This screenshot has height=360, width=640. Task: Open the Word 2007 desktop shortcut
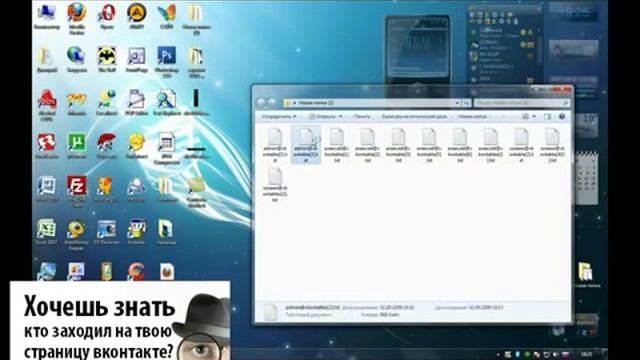click(47, 189)
